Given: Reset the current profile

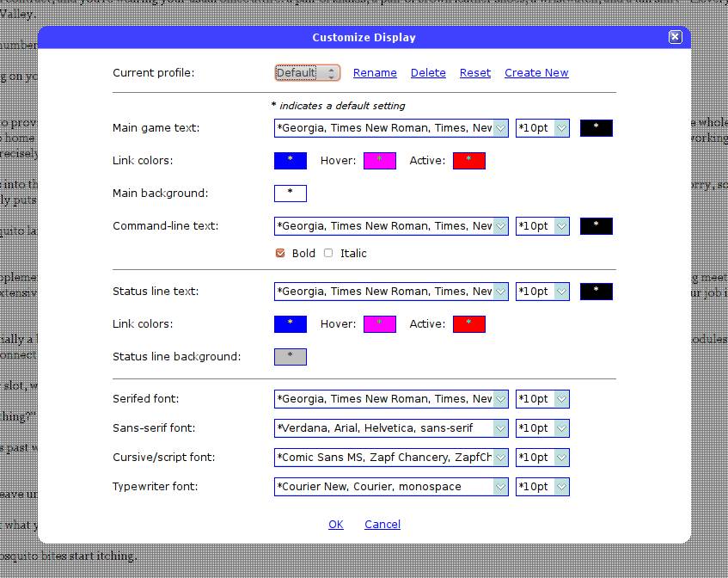Looking at the screenshot, I should 475,73.
